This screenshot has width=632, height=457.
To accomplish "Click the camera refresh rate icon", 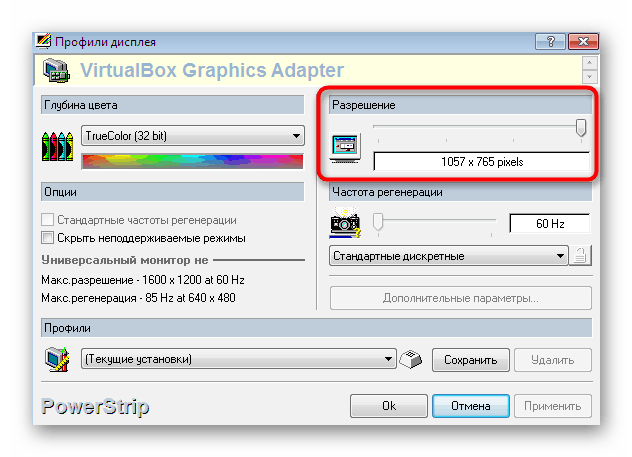I will pyautogui.click(x=345, y=222).
